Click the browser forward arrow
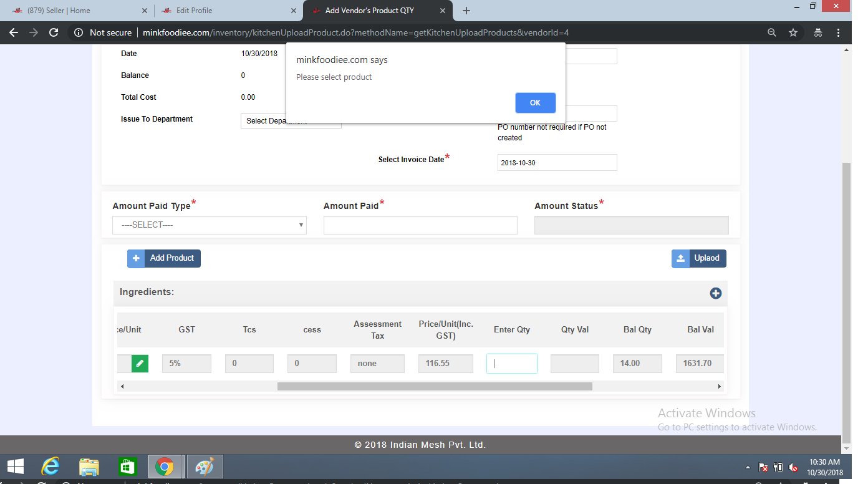 pos(34,32)
